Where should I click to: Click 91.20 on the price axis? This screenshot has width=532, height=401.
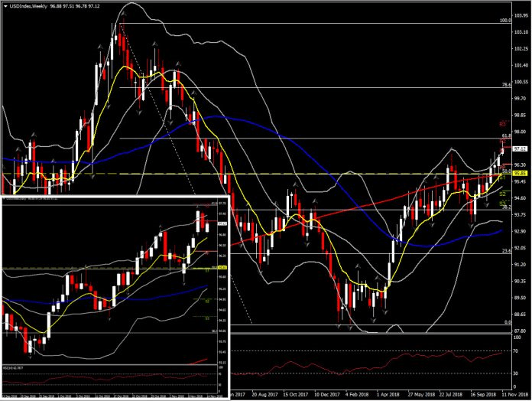(521, 265)
